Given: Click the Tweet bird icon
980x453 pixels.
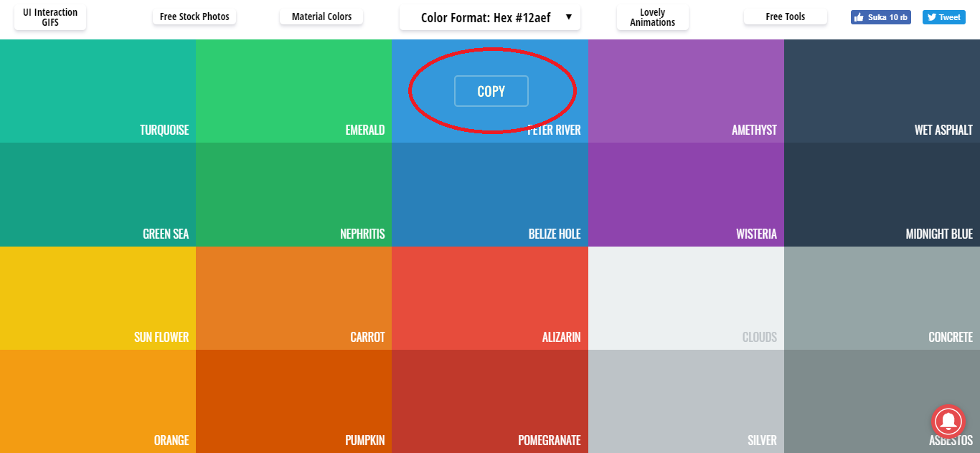Looking at the screenshot, I should coord(933,16).
